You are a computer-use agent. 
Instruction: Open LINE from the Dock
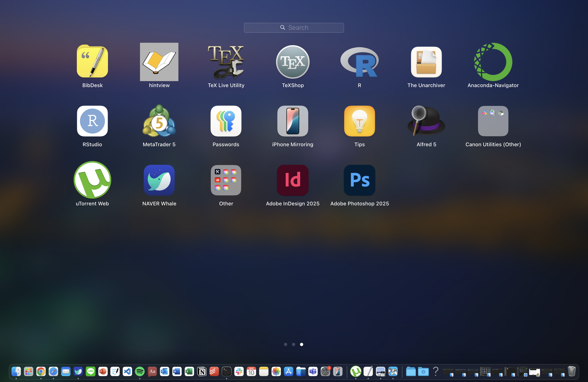[x=90, y=371]
